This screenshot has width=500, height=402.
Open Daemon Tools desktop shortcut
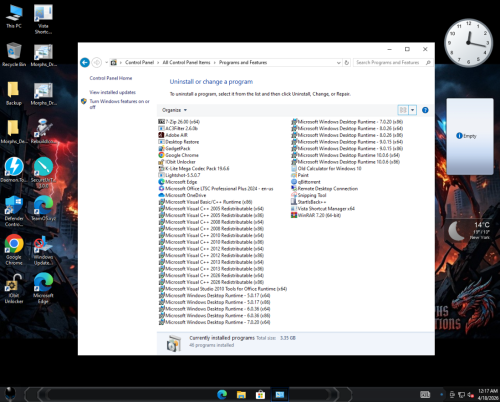pyautogui.click(x=14, y=170)
